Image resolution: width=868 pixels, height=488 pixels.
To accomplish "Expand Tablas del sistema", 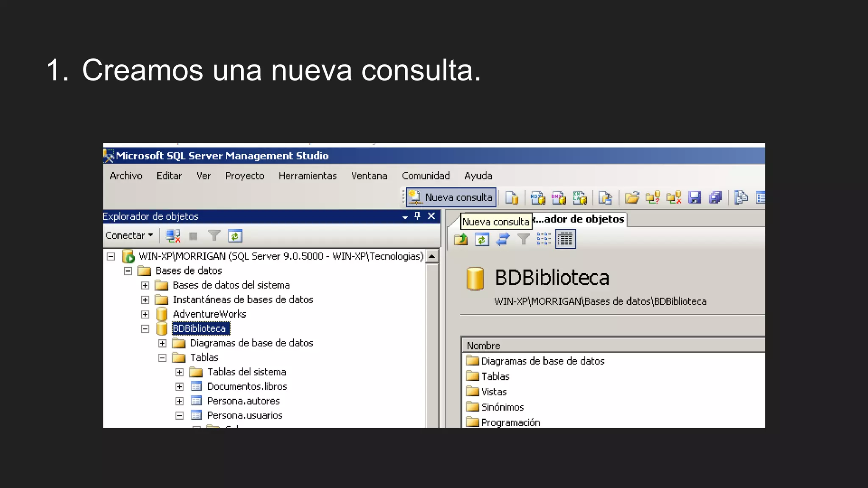I will [x=180, y=372].
